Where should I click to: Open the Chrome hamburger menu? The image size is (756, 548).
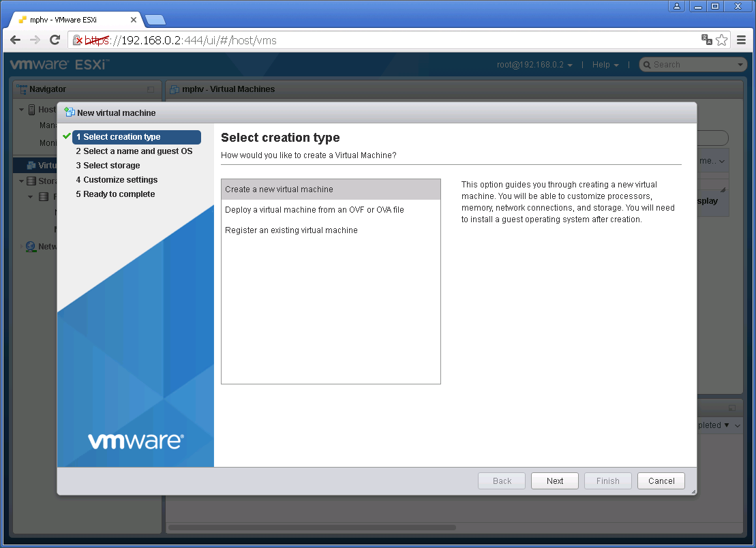coord(741,40)
